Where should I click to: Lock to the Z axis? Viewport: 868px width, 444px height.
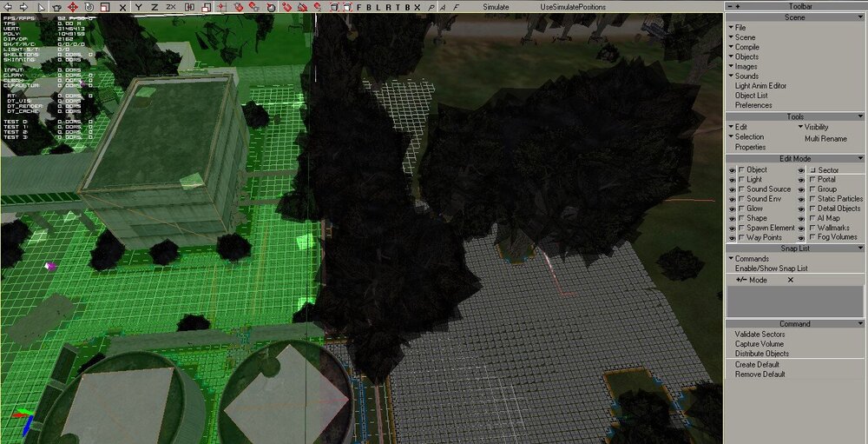pyautogui.click(x=155, y=7)
